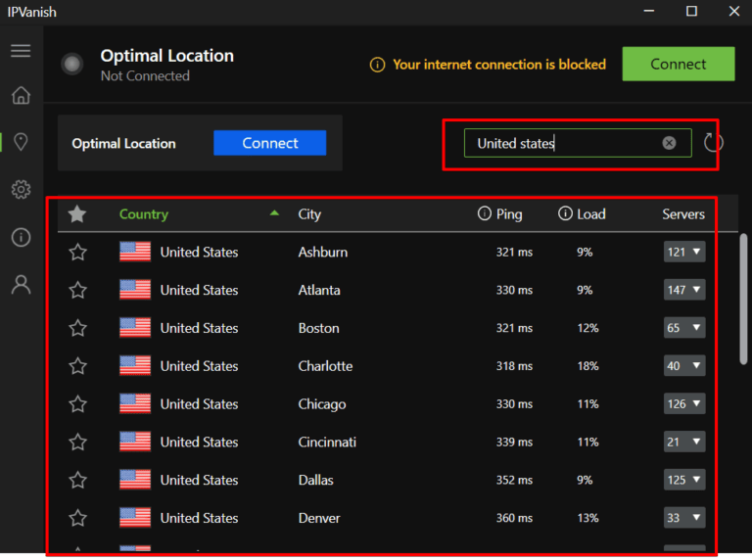Click the refresh server list icon
The height and width of the screenshot is (560, 752).
point(714,144)
